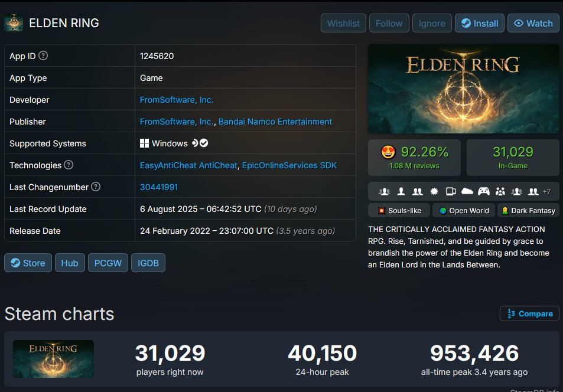Viewport: 563px width, 392px height.
Task: Click the family sharing group icon
Action: tap(500, 191)
